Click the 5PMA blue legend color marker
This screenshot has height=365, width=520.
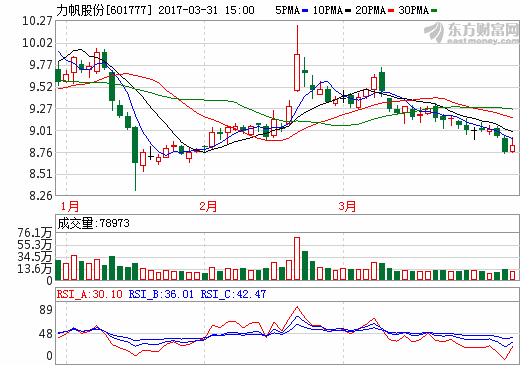tap(305, 11)
